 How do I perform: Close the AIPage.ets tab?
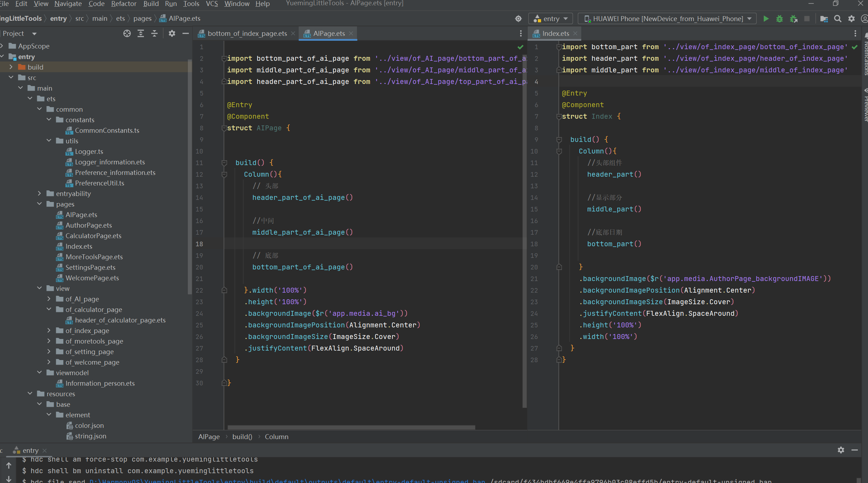pos(351,33)
